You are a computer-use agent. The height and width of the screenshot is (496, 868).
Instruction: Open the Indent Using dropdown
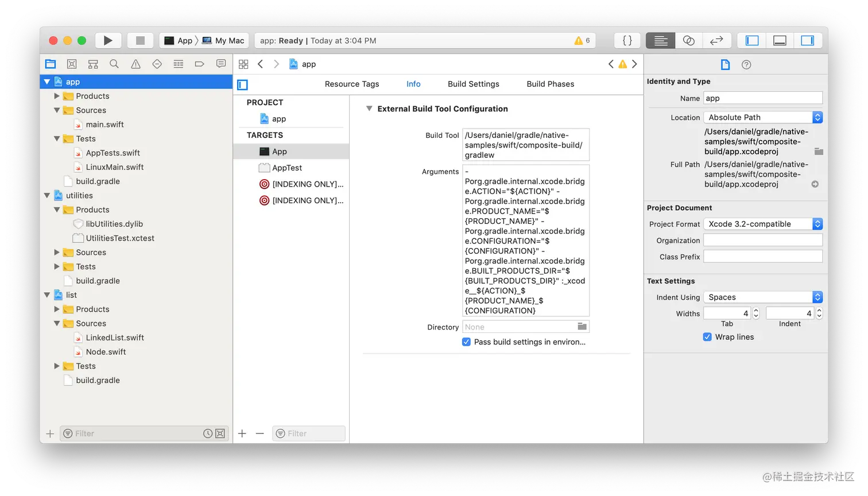click(763, 297)
